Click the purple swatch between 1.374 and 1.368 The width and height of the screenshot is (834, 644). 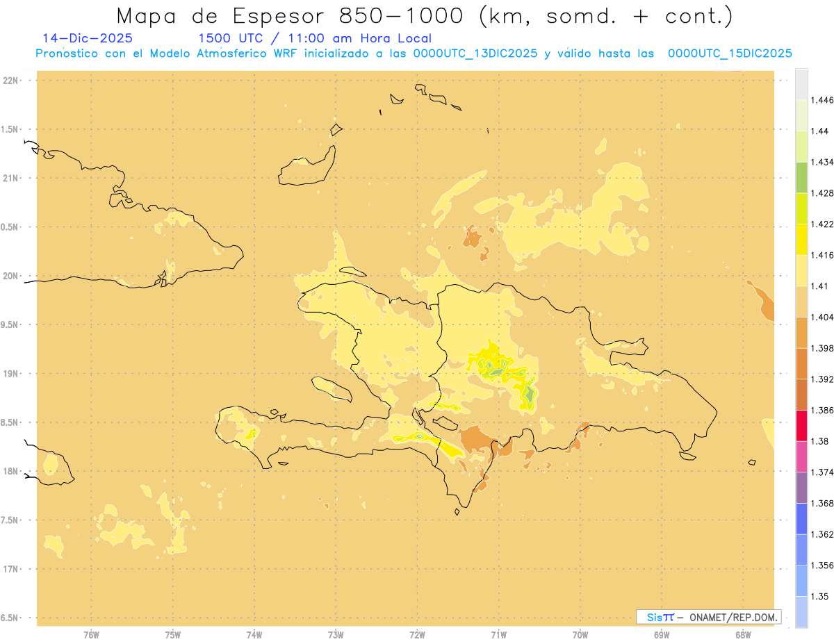coord(801,488)
